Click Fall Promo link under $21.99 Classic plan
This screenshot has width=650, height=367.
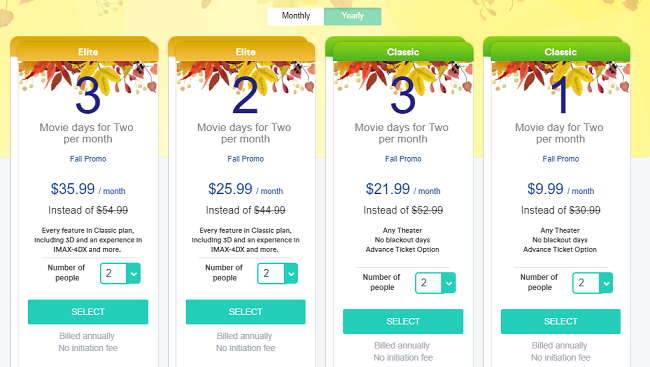click(403, 159)
